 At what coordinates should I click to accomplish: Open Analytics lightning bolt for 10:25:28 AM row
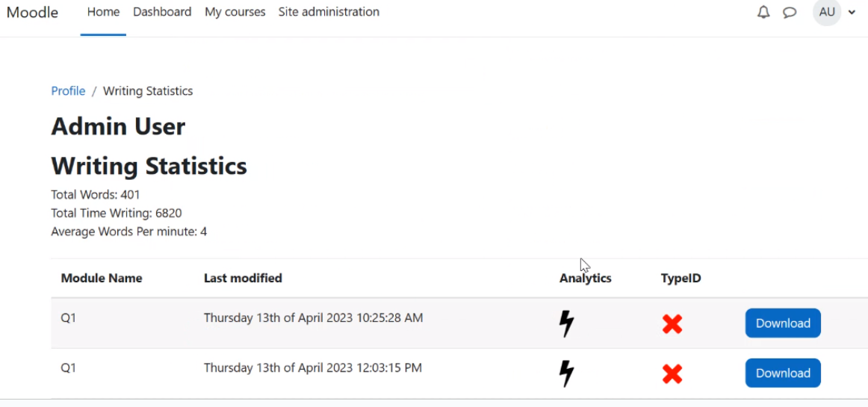point(567,323)
